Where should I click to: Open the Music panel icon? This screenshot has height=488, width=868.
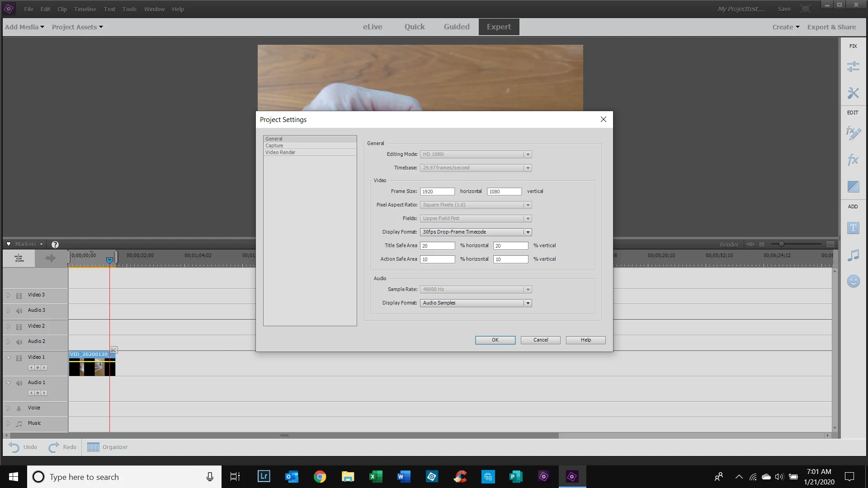pos(853,255)
